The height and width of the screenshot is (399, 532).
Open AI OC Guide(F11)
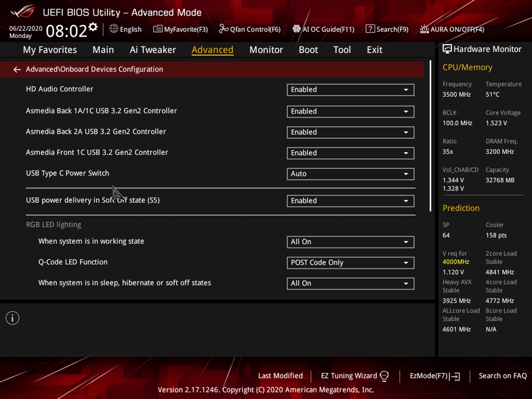click(x=323, y=29)
